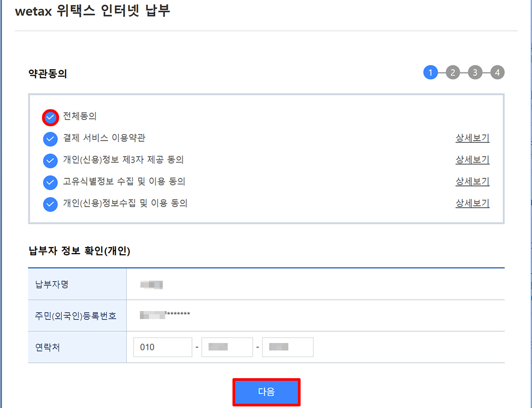Toggle 결제 서비스 이용약관 agreement checkbox
The image size is (532, 408).
pyautogui.click(x=50, y=139)
